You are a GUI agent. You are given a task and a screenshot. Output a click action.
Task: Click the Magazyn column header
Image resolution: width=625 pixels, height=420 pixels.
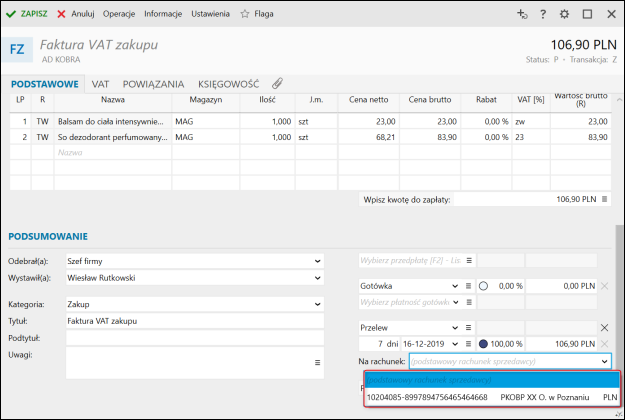pos(206,100)
